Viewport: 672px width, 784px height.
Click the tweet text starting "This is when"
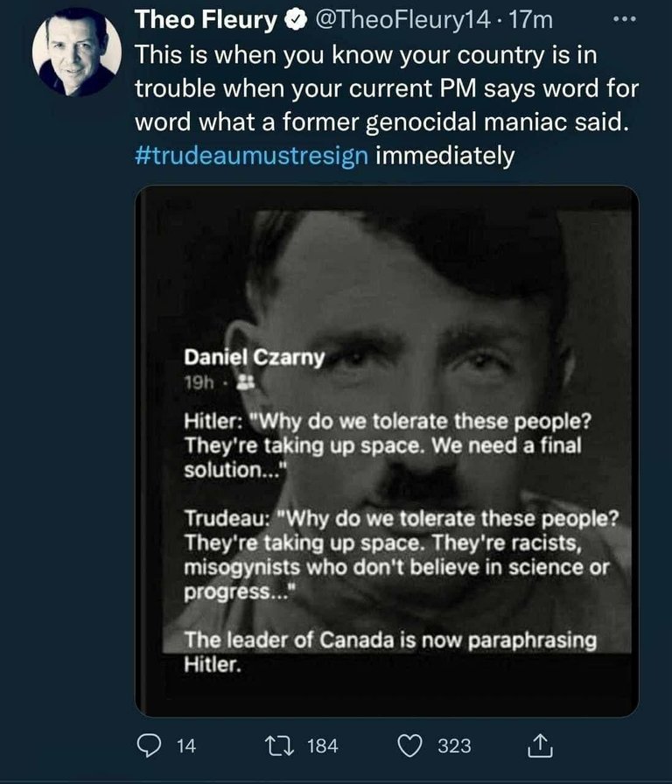(387, 105)
